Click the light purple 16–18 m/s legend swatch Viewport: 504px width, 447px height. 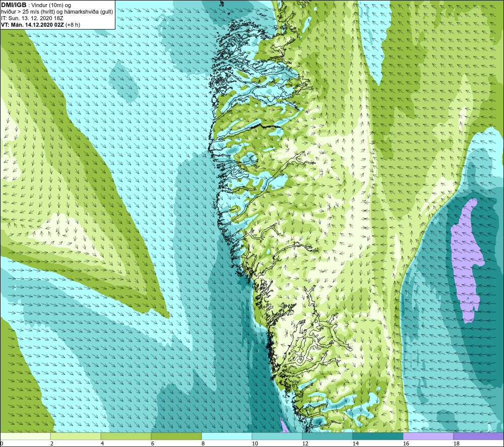click(x=428, y=436)
